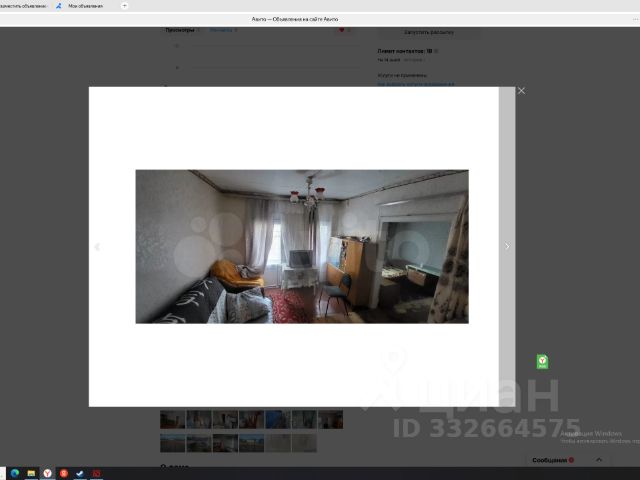Select sixth thumbnail in bottom gallery row
The height and width of the screenshot is (480, 640).
[304, 443]
